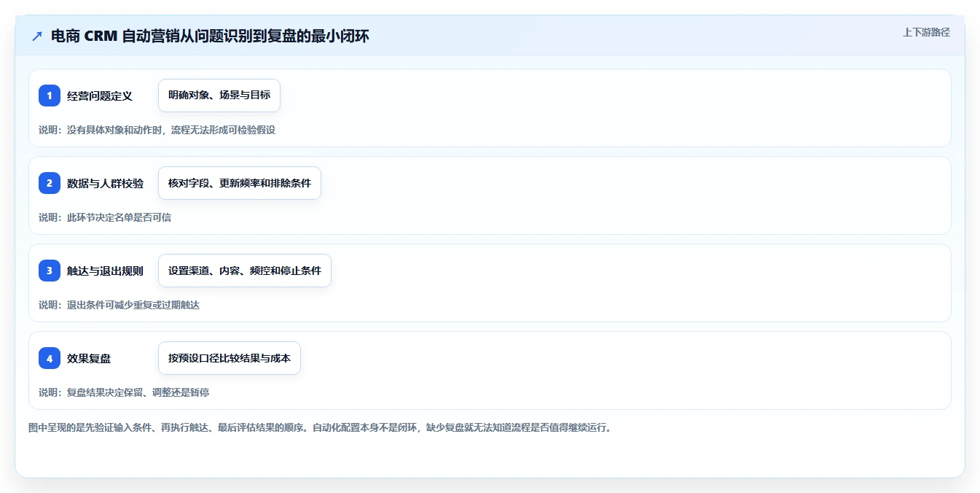Select the 上下游路径 label

(926, 32)
